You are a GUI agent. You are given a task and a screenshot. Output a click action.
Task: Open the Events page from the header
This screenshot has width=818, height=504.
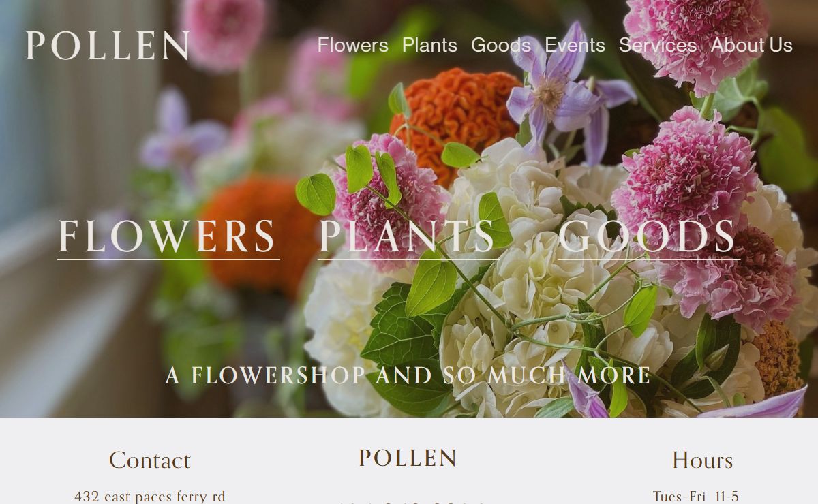click(575, 45)
